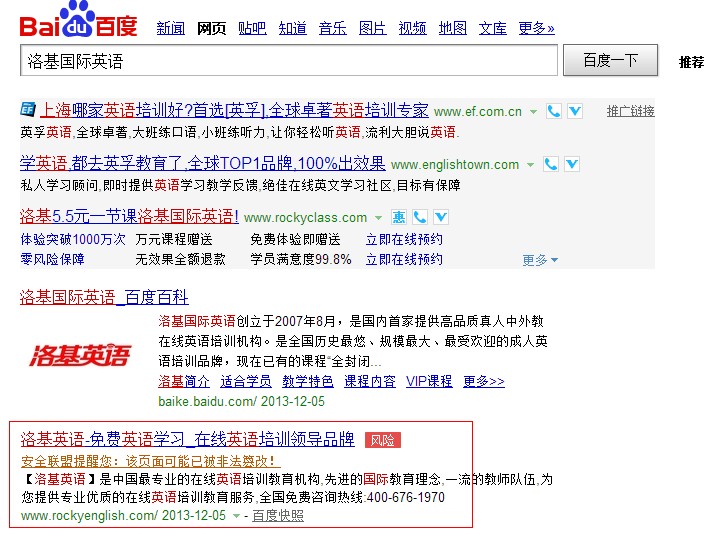Click the Baidu logo
Image resolution: width=705 pixels, height=538 pixels.
pyautogui.click(x=79, y=19)
